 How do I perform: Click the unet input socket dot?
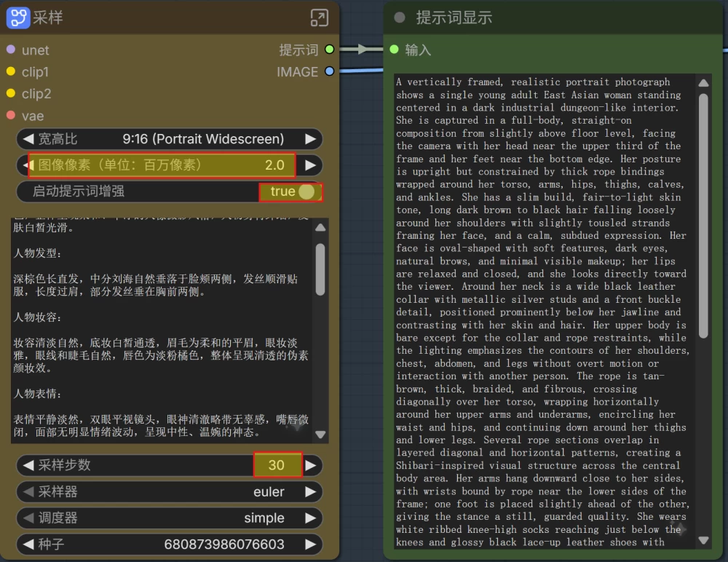[x=11, y=50]
